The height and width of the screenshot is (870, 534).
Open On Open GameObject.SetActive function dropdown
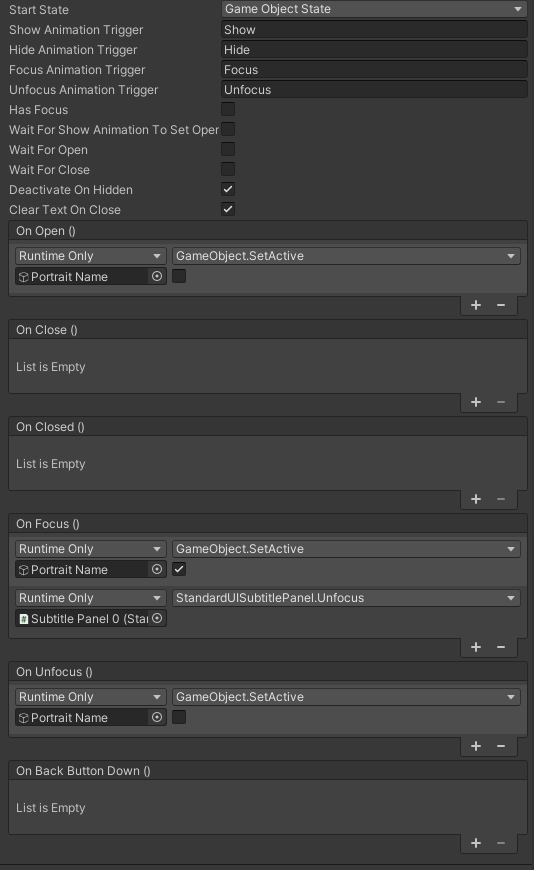[x=346, y=256]
